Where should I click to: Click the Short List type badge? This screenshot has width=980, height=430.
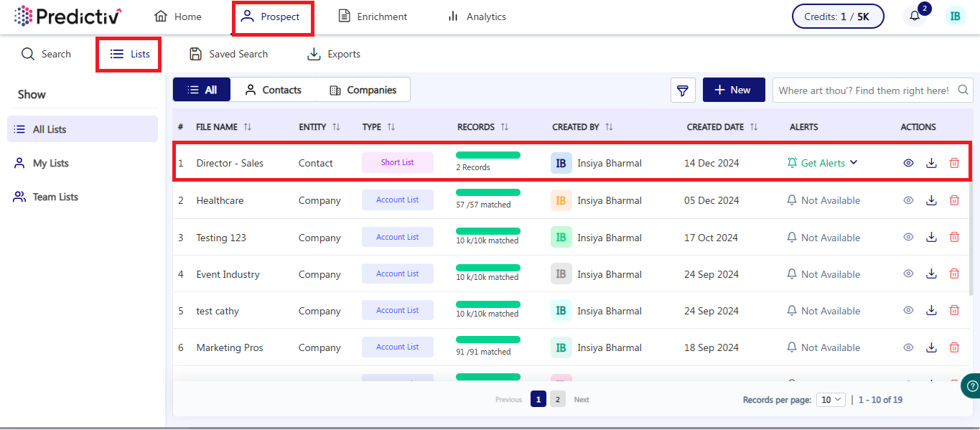click(398, 162)
